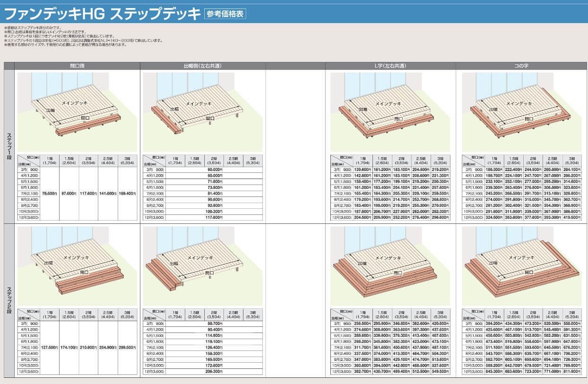Select the 71,800円 price row

click(214, 181)
